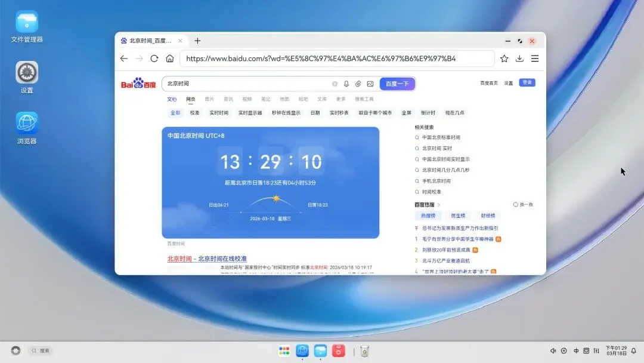Open notifications with the bell icon
The image size is (644, 363).
click(x=634, y=350)
